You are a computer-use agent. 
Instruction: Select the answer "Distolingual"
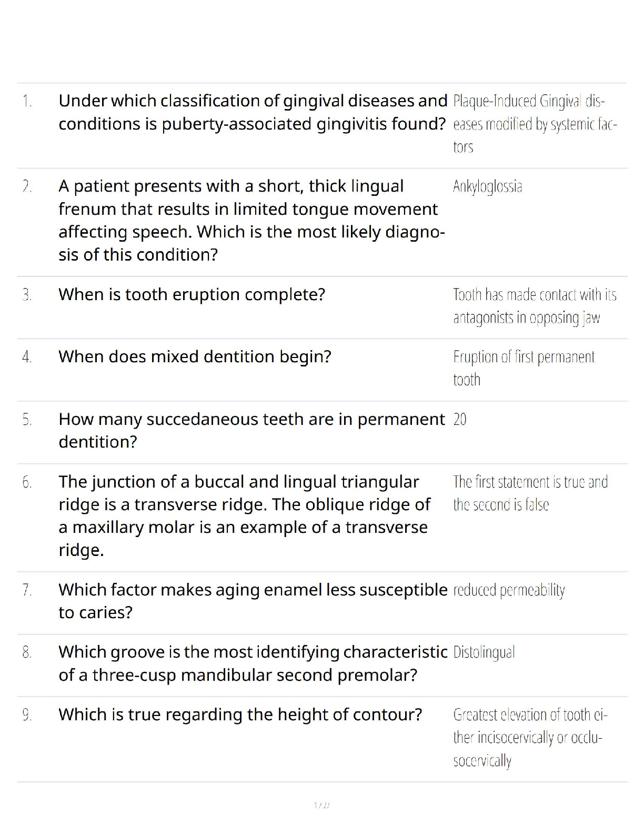tap(484, 652)
